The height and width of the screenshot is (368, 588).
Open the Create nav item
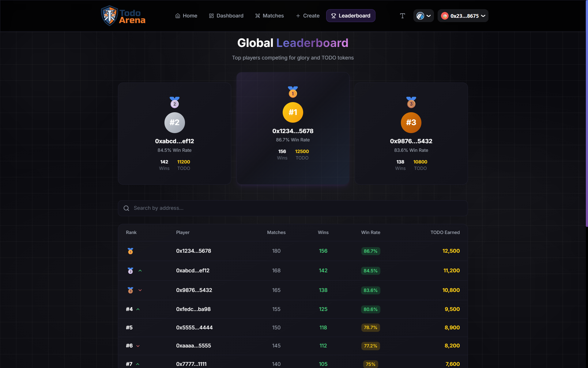307,16
